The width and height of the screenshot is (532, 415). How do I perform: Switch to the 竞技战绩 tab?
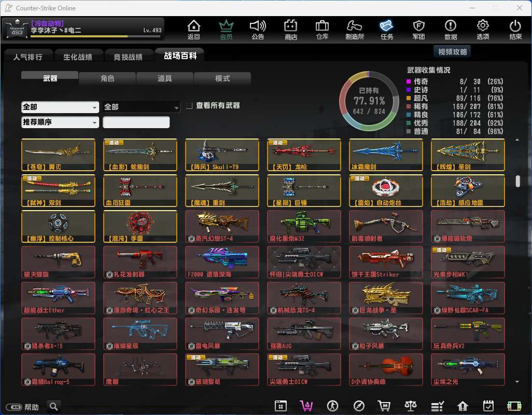(128, 57)
